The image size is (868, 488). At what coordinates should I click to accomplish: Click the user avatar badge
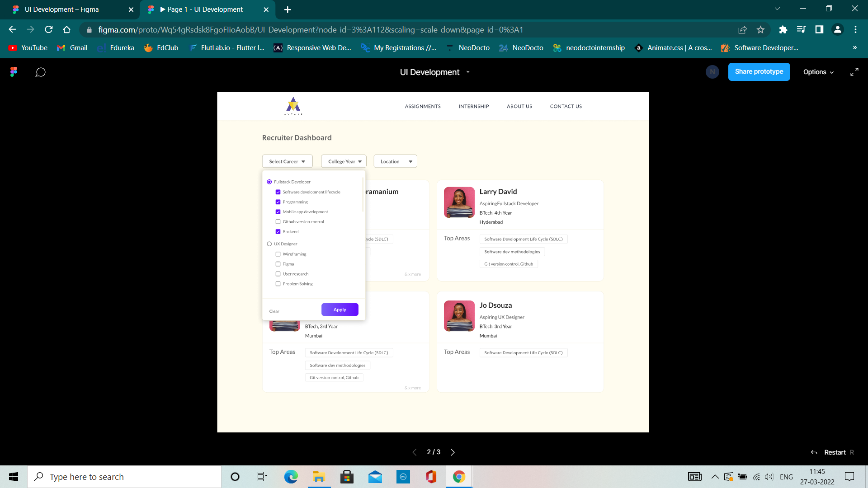(x=712, y=71)
